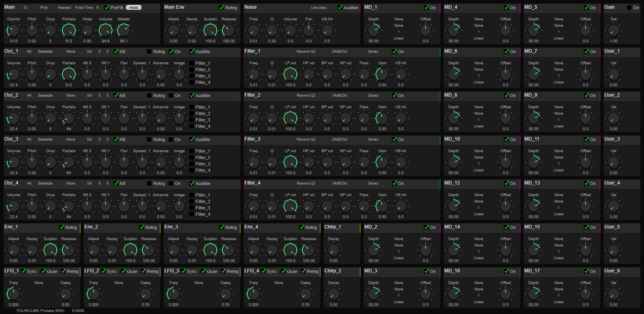Click the Osc_2 Partials knob
644x314 pixels.
tap(69, 118)
